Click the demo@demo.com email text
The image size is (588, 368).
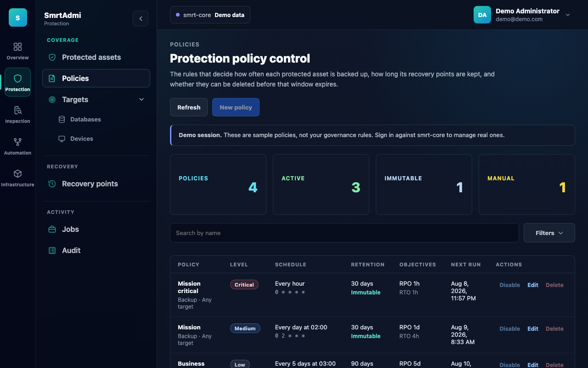pyautogui.click(x=519, y=19)
